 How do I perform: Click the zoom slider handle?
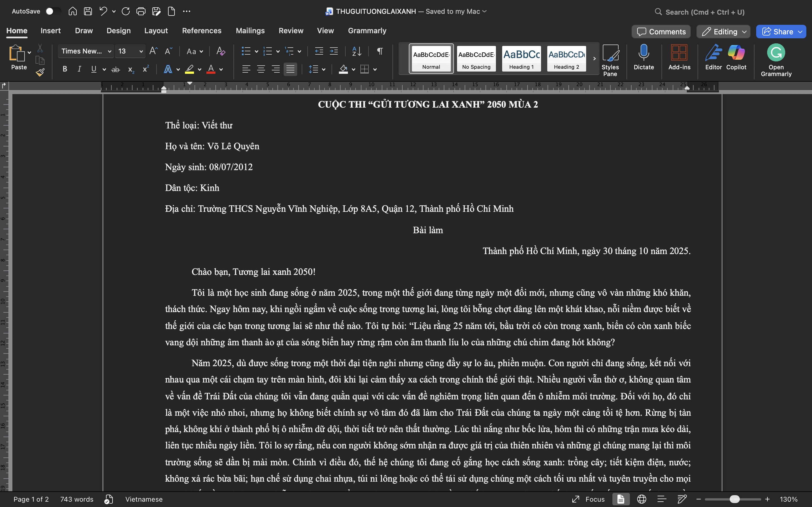735,499
